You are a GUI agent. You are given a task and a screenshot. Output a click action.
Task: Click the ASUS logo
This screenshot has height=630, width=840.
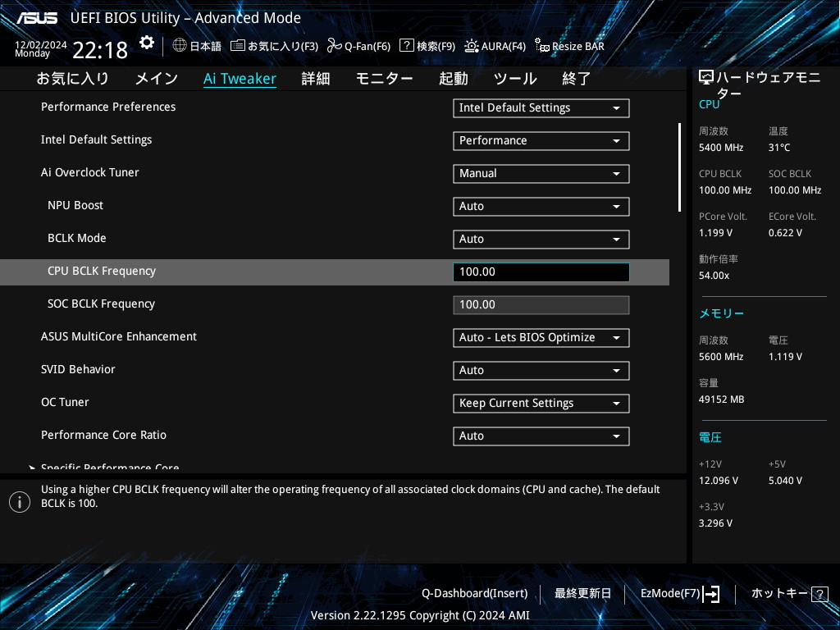point(36,18)
